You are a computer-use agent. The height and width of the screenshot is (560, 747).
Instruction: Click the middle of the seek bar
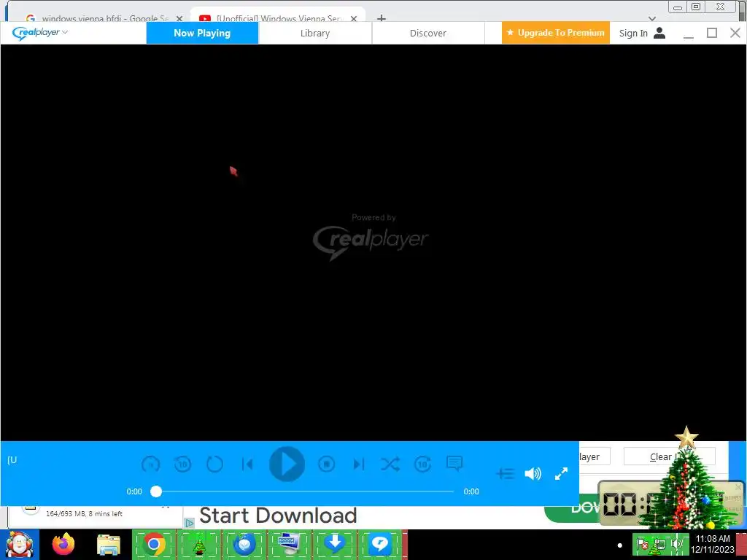tap(305, 491)
